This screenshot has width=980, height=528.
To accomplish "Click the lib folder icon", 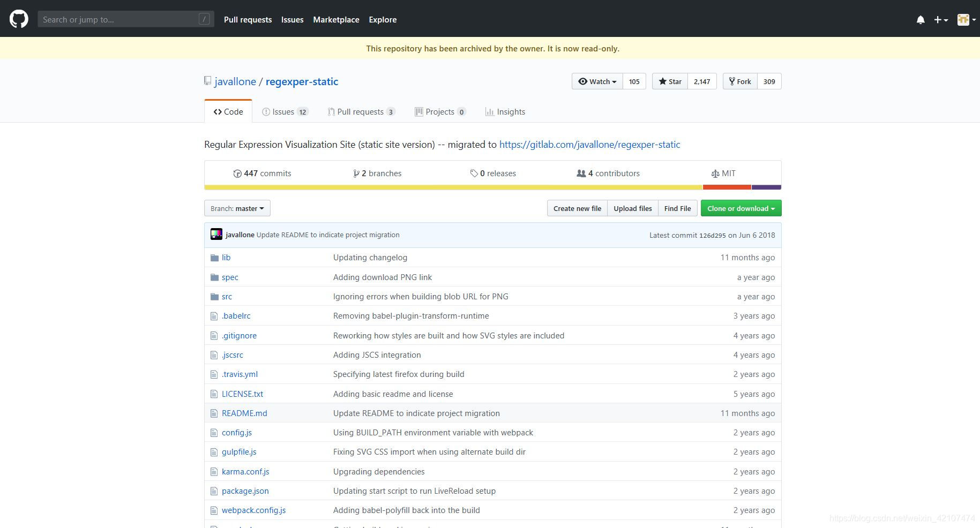I will 215,258.
